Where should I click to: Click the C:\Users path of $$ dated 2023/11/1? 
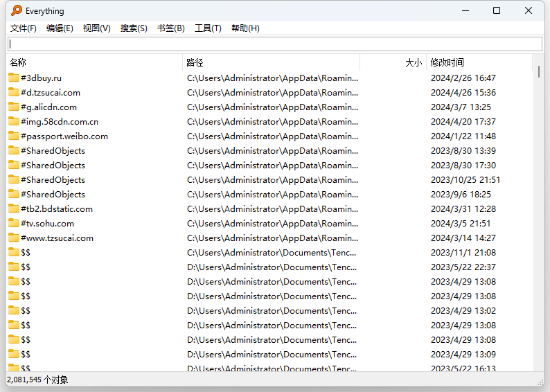point(272,253)
